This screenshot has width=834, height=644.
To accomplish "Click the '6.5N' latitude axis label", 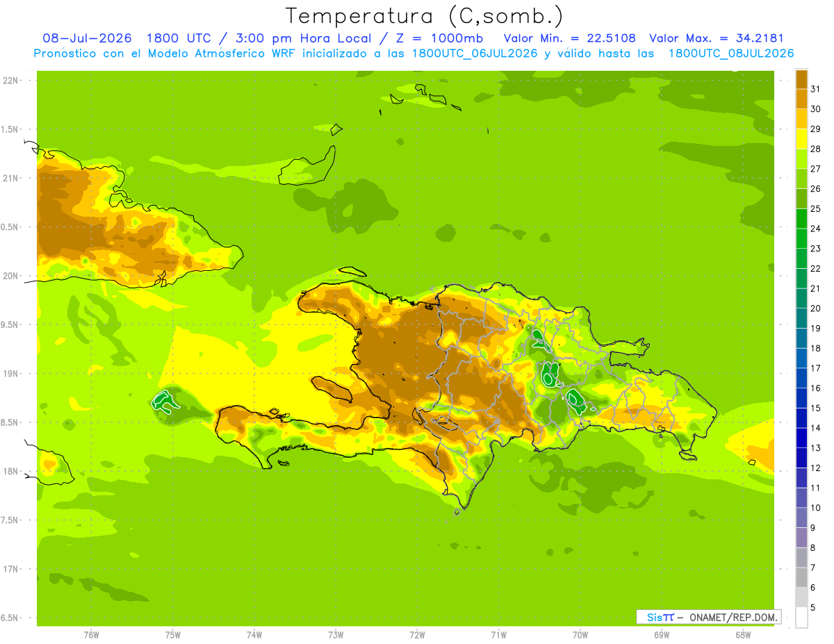I will click(10, 618).
